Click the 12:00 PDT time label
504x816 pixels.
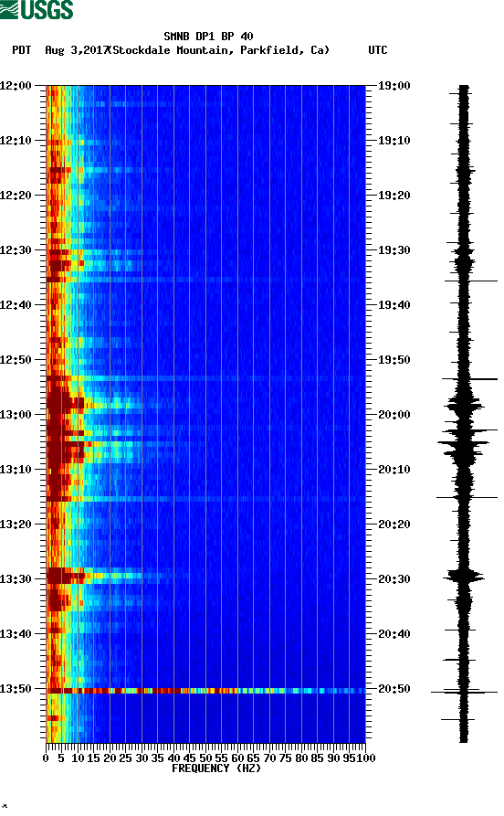click(x=16, y=85)
